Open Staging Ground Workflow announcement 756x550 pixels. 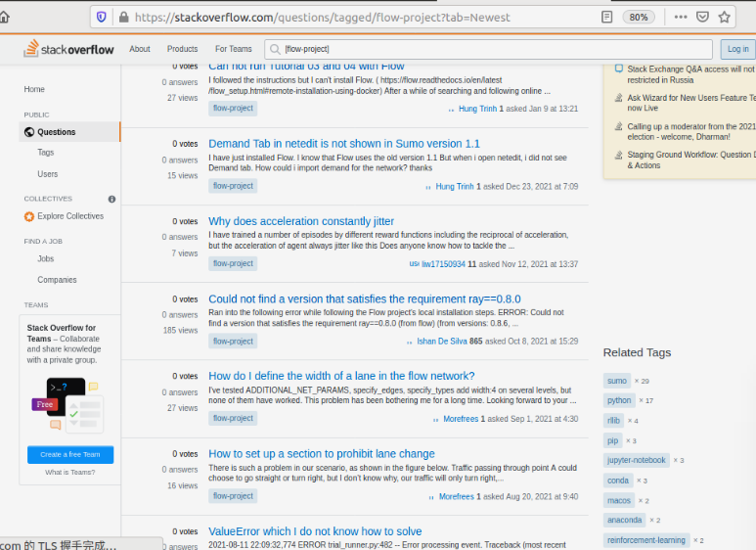690,160
